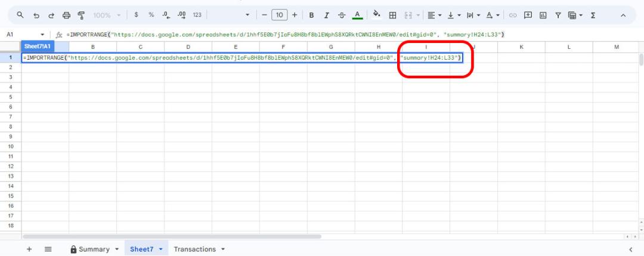Toggle italic formatting
The width and height of the screenshot is (644, 256).
(327, 15)
